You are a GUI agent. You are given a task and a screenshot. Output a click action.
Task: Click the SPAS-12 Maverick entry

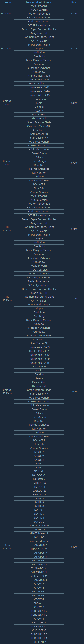point(39,526)
